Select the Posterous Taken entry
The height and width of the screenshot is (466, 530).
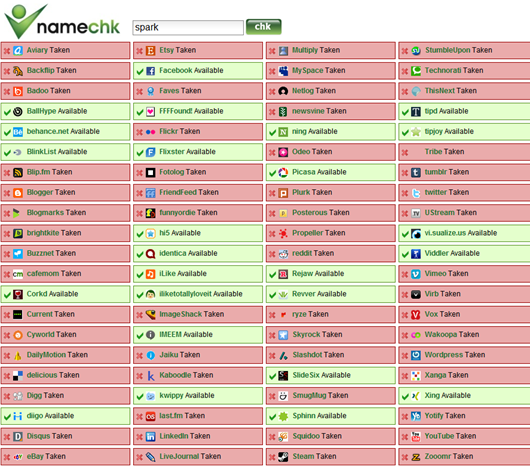click(x=331, y=213)
